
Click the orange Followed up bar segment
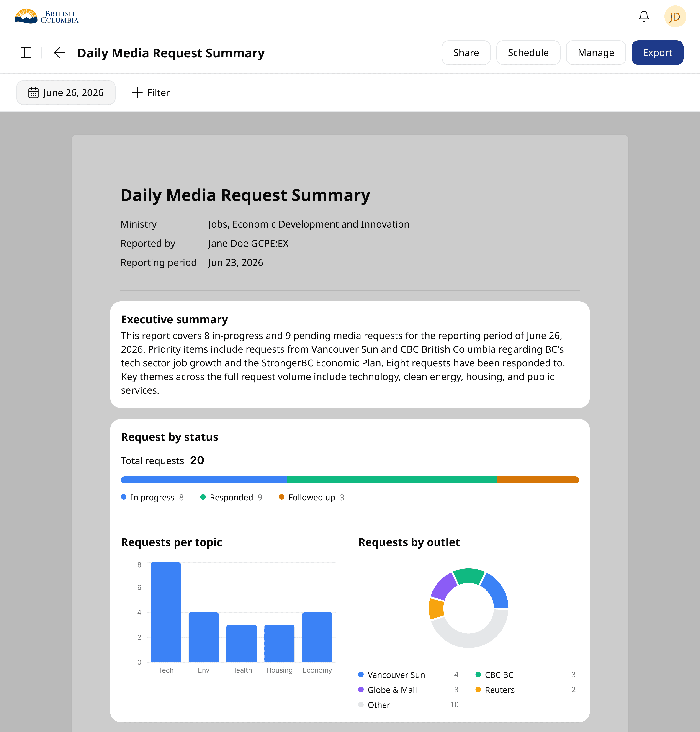[x=538, y=480]
